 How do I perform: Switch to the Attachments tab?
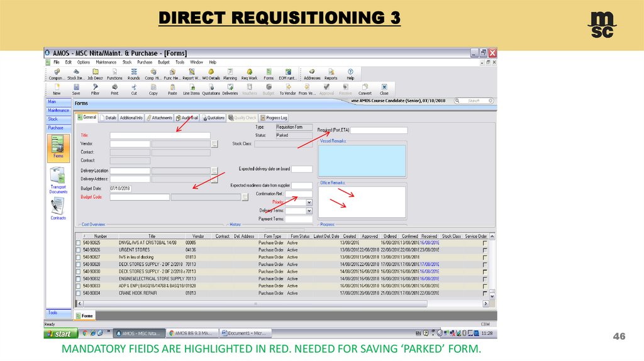(x=159, y=118)
